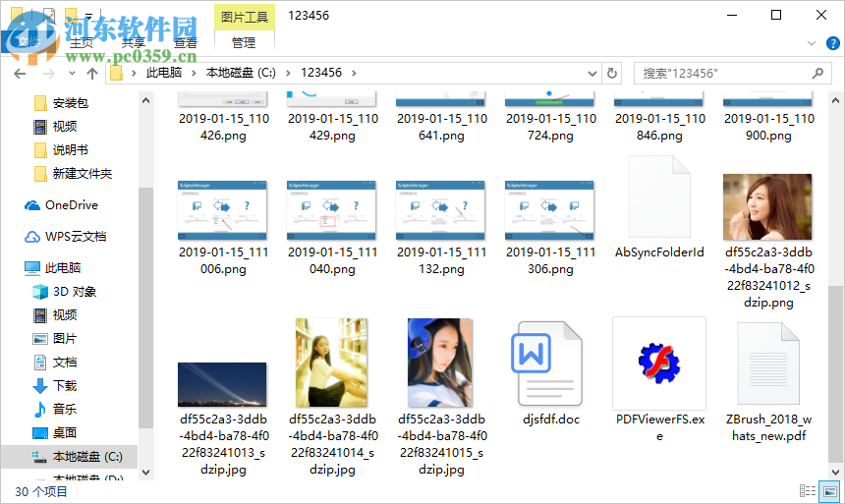
Task: Expand chevron after 本地磁盘 (C:) breadcrumb
Action: click(x=288, y=74)
